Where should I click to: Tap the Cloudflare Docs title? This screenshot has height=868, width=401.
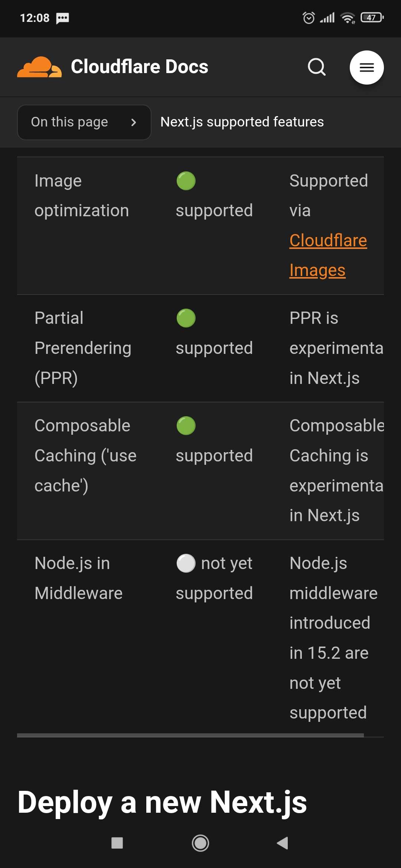point(139,67)
